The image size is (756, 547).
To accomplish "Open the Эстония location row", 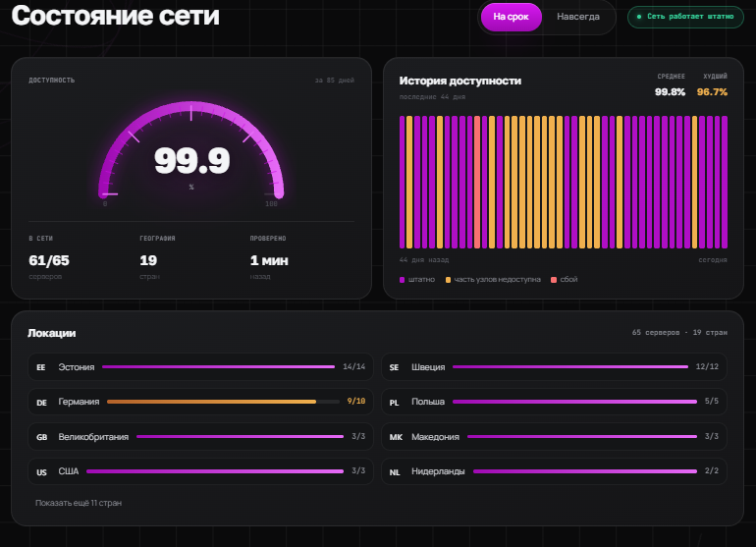I will pyautogui.click(x=200, y=367).
